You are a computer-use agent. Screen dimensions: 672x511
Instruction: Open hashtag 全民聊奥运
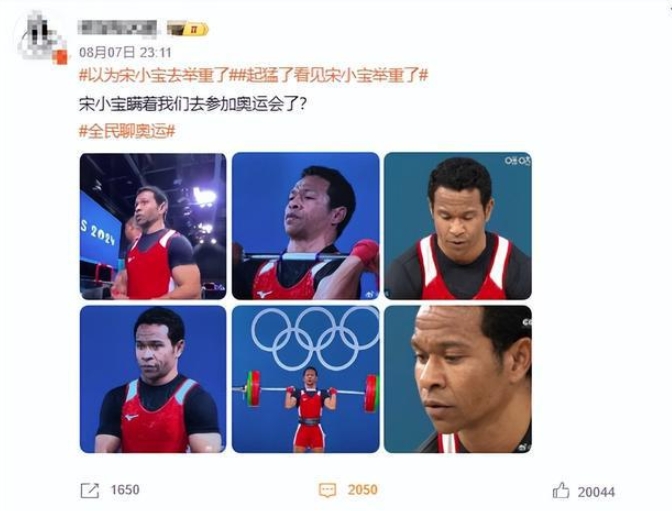[x=127, y=131]
